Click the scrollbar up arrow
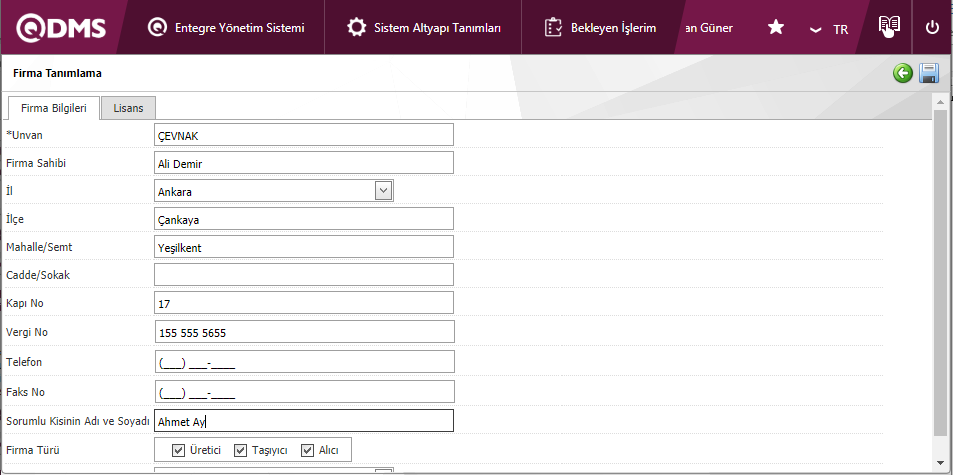This screenshot has height=475, width=953. tap(941, 101)
